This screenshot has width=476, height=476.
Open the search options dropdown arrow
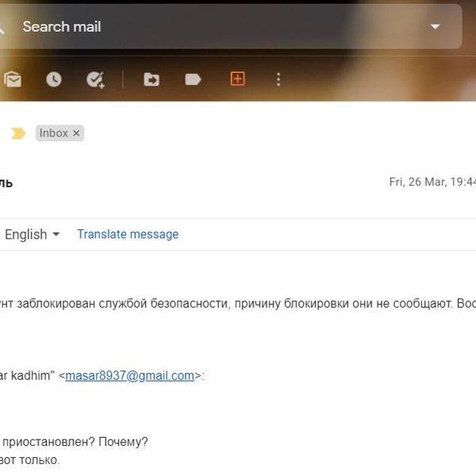[436, 27]
